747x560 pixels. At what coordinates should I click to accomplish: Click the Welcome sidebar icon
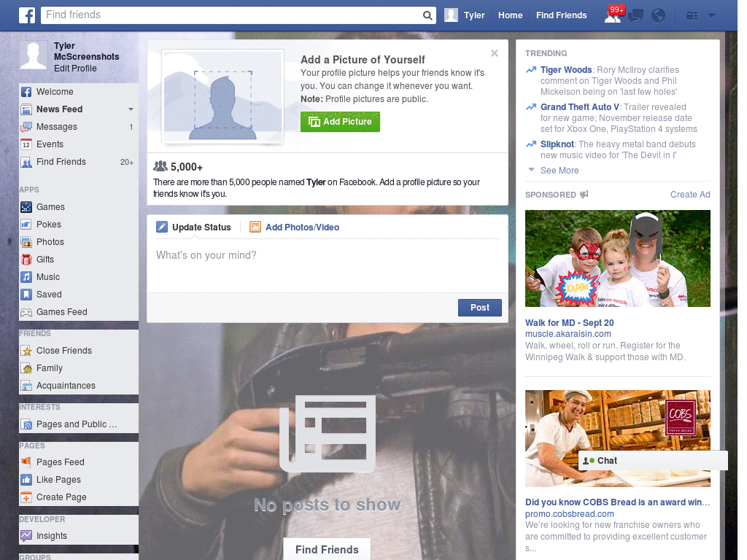click(26, 92)
